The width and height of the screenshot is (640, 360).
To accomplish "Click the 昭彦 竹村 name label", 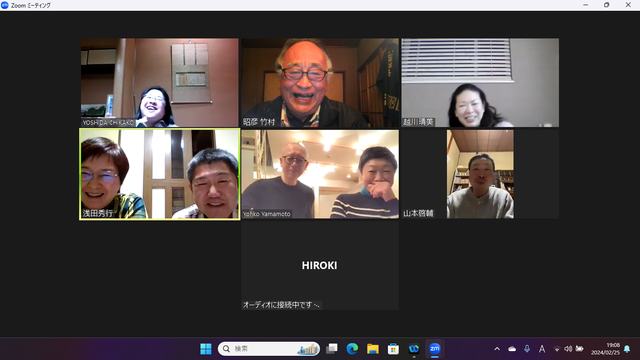I will (x=259, y=122).
